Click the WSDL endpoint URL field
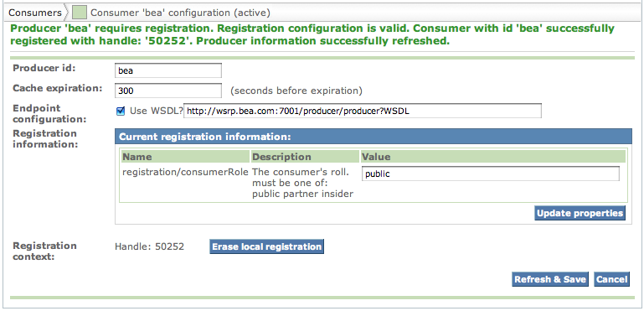Image resolution: width=644 pixels, height=311 pixels. coord(363,111)
